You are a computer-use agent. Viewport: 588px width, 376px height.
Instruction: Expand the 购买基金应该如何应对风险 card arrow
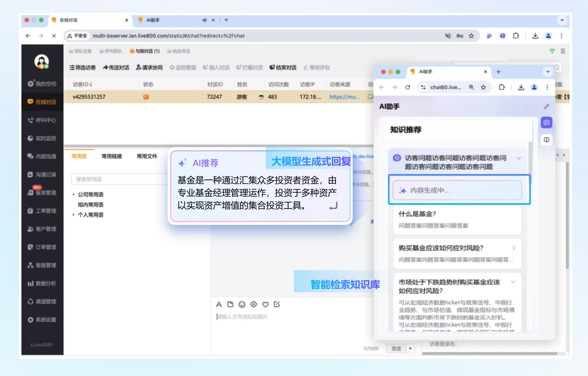(x=514, y=248)
